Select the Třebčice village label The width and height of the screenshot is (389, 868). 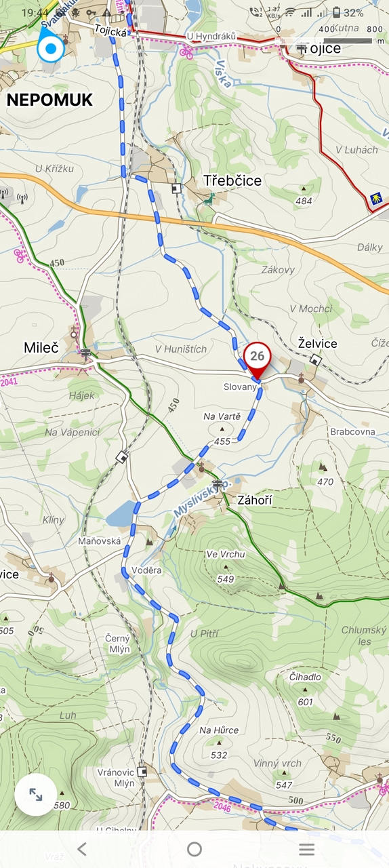232,180
